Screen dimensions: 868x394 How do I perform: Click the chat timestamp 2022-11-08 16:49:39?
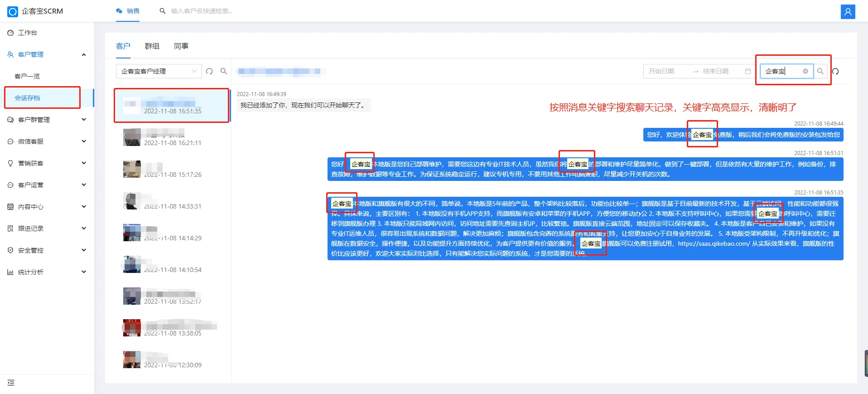point(261,94)
